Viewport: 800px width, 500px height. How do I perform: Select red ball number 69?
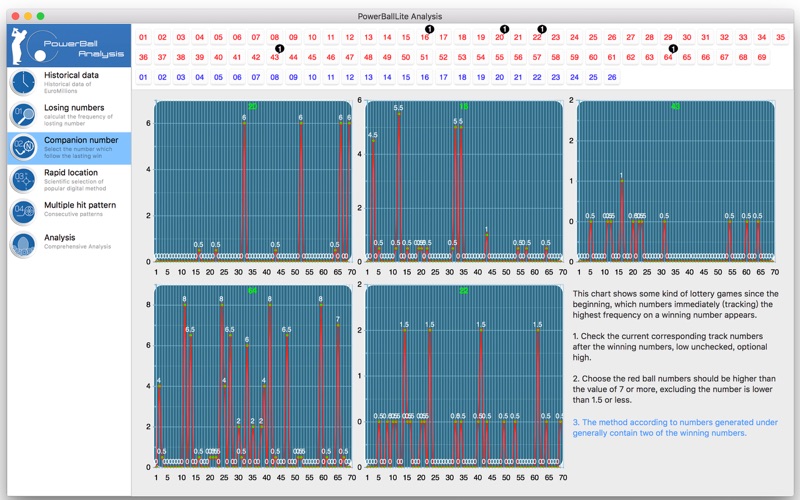pyautogui.click(x=762, y=57)
